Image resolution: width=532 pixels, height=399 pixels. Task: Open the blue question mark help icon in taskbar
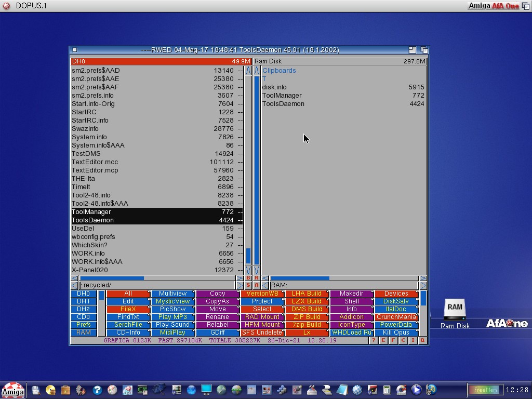[97, 390]
